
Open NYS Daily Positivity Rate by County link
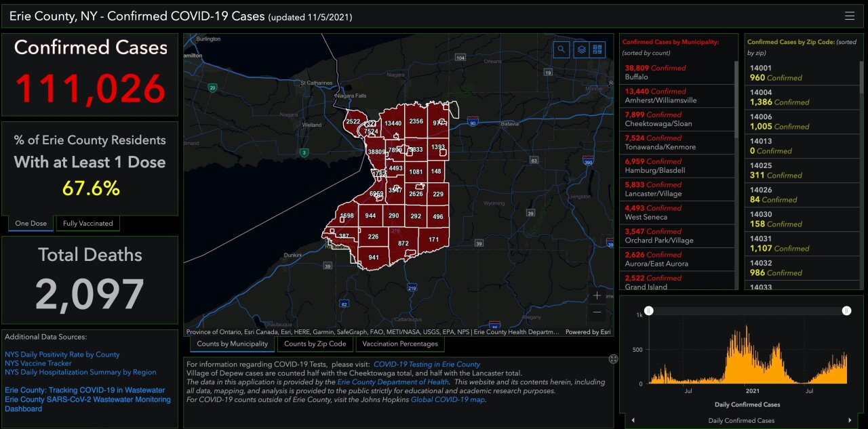(x=62, y=354)
